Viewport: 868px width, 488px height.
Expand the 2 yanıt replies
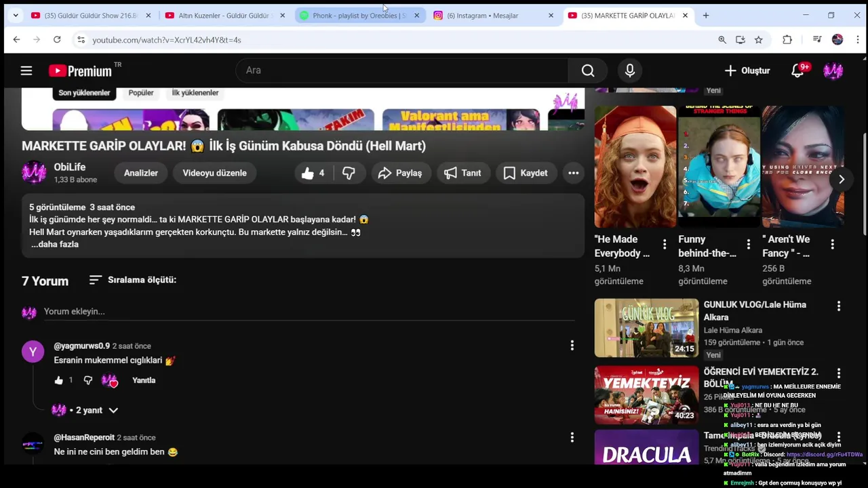coord(85,410)
